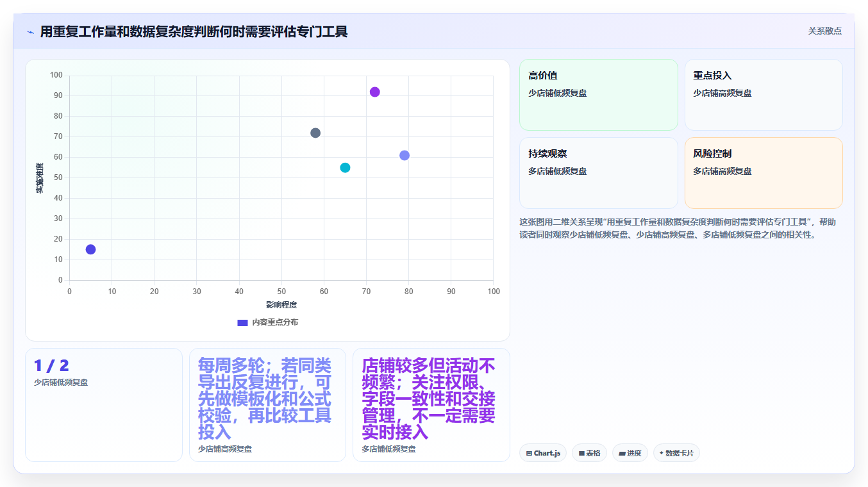Click the 内容重点分布 legend label
The height and width of the screenshot is (487, 868).
[275, 322]
